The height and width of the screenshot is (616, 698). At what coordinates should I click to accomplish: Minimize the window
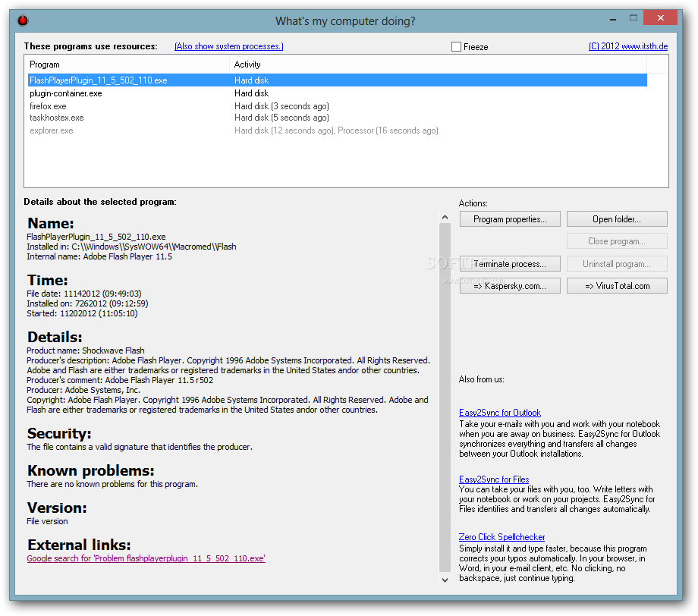[613, 19]
